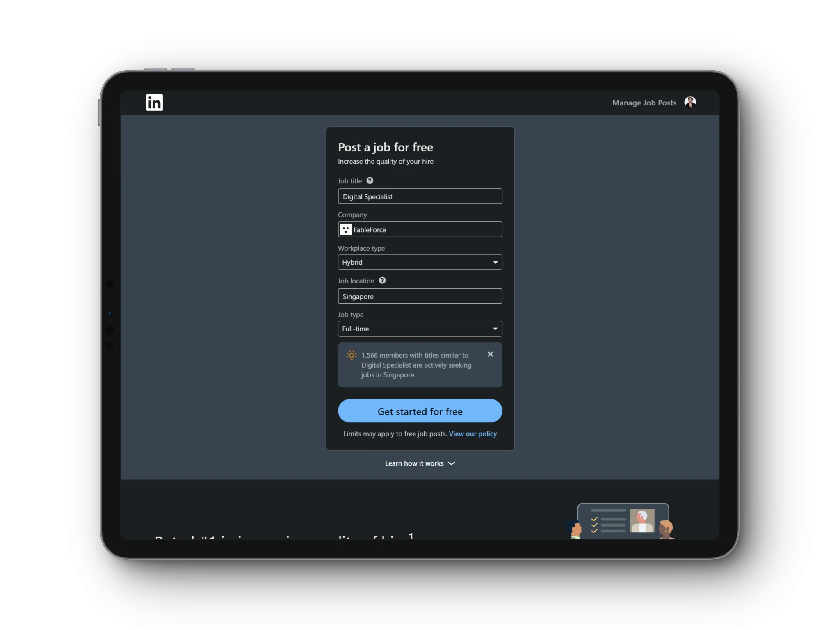Click the help icon next to Job title

pos(370,180)
